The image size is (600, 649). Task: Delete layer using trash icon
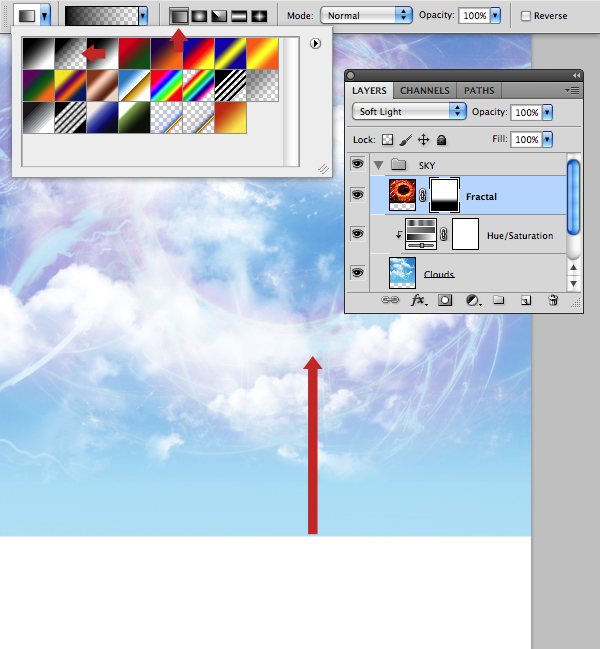point(553,300)
